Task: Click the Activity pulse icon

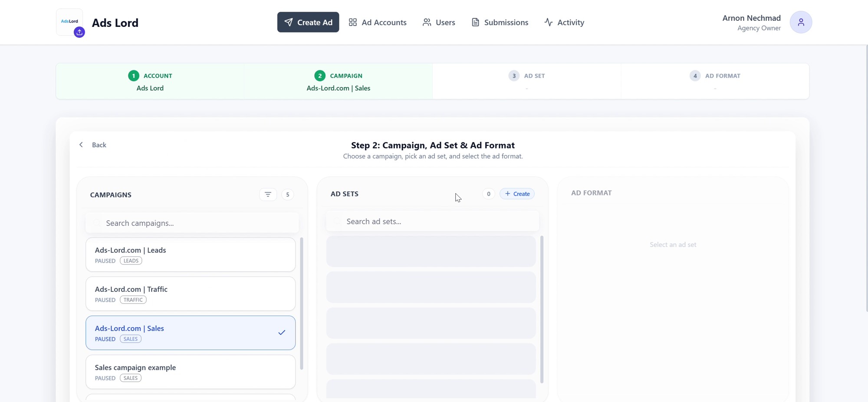Action: [549, 22]
